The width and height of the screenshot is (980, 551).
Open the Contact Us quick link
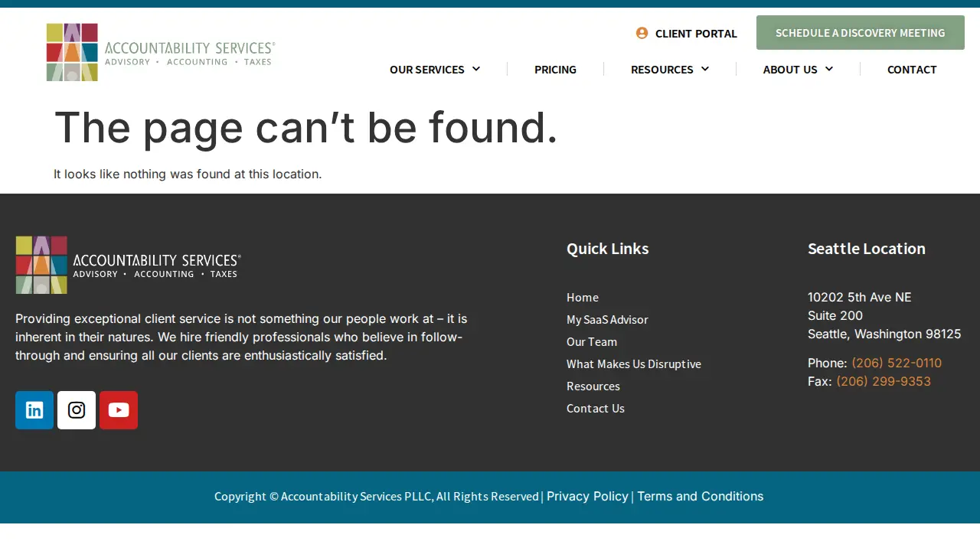pos(596,408)
